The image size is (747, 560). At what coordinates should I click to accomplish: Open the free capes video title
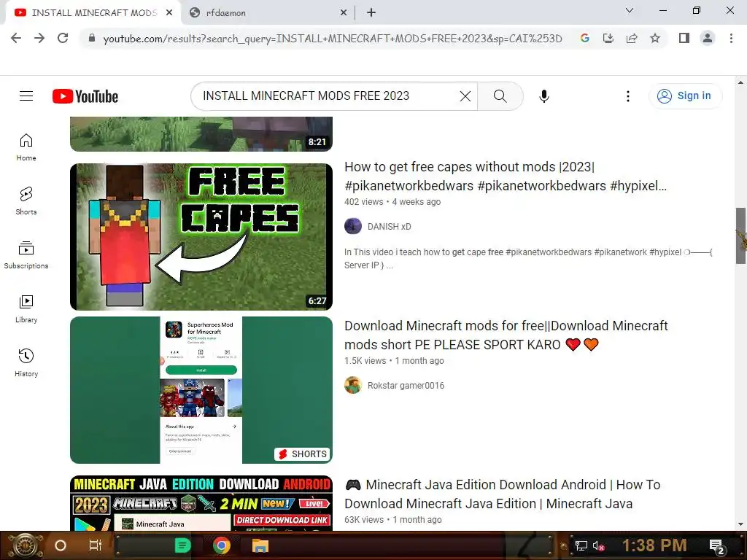coord(506,176)
